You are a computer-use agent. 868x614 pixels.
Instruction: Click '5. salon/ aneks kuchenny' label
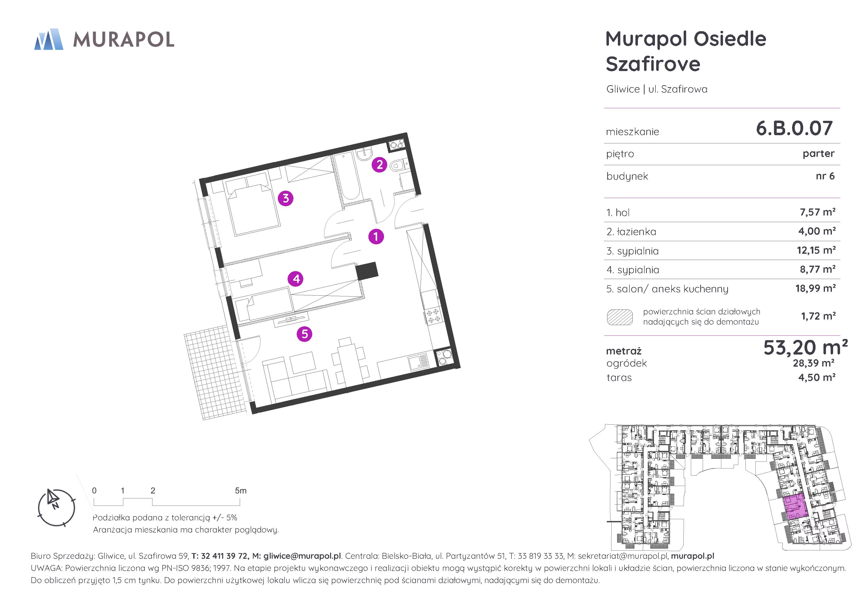[667, 289]
